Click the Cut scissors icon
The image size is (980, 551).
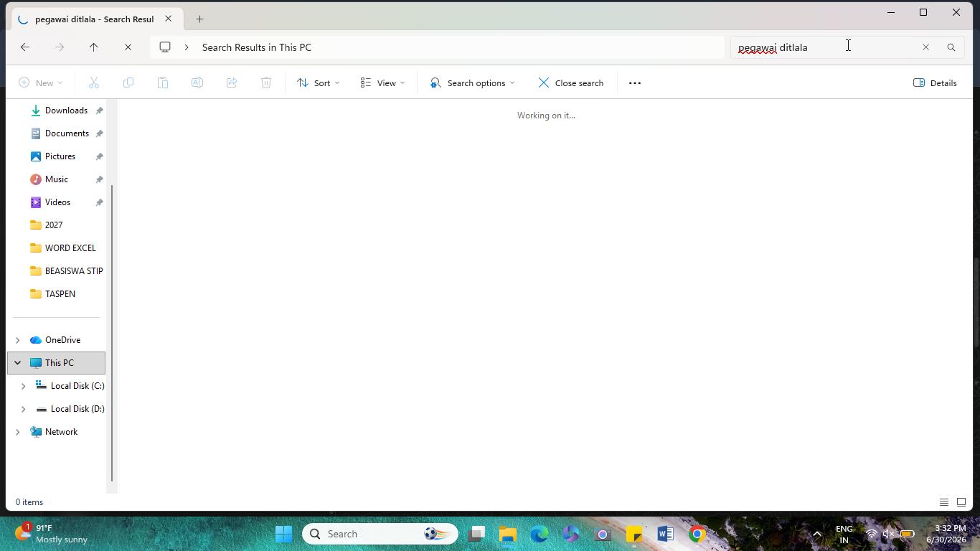94,83
